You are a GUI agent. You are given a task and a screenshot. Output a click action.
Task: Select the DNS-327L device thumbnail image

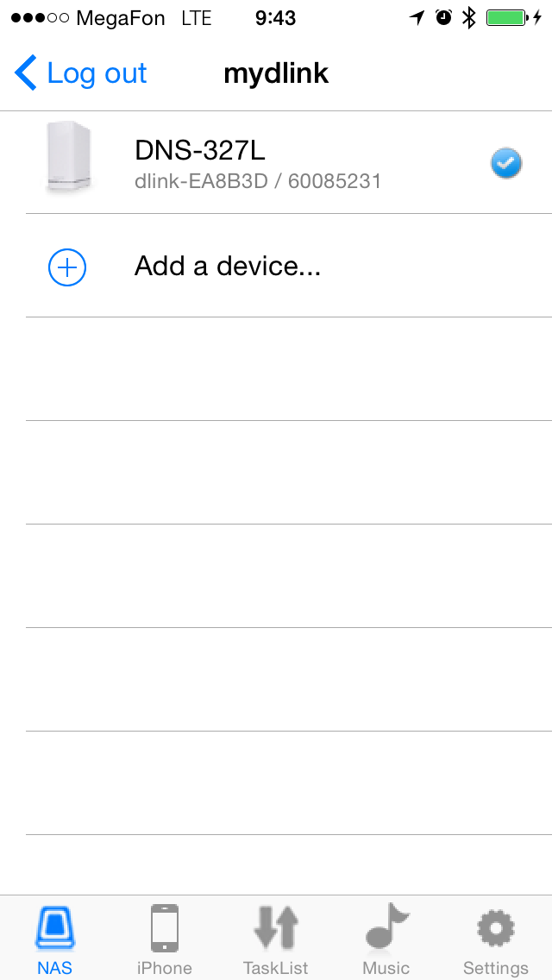pos(68,157)
